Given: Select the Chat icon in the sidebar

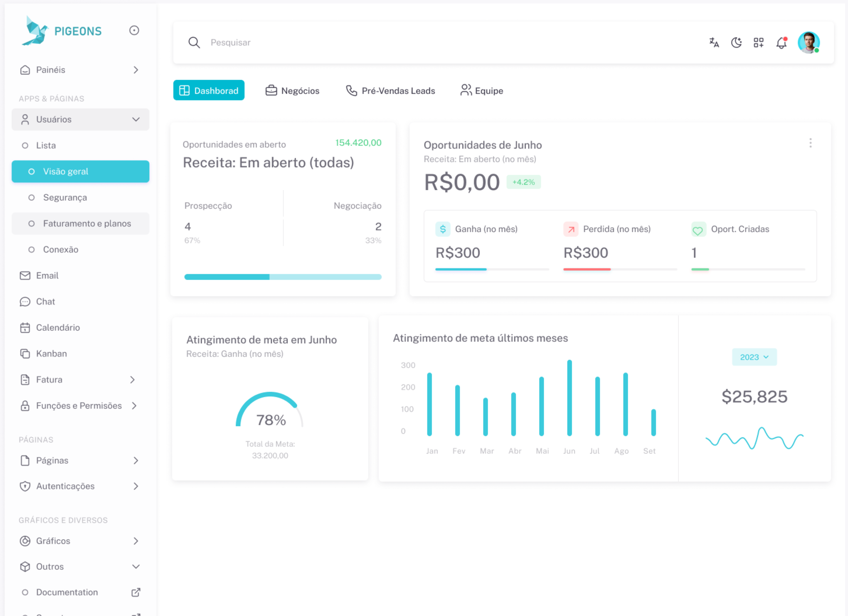Looking at the screenshot, I should (x=25, y=302).
